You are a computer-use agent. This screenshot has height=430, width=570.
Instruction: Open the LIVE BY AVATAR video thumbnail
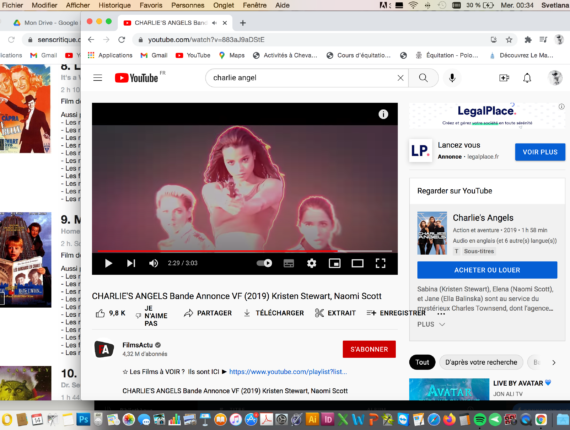click(x=449, y=389)
